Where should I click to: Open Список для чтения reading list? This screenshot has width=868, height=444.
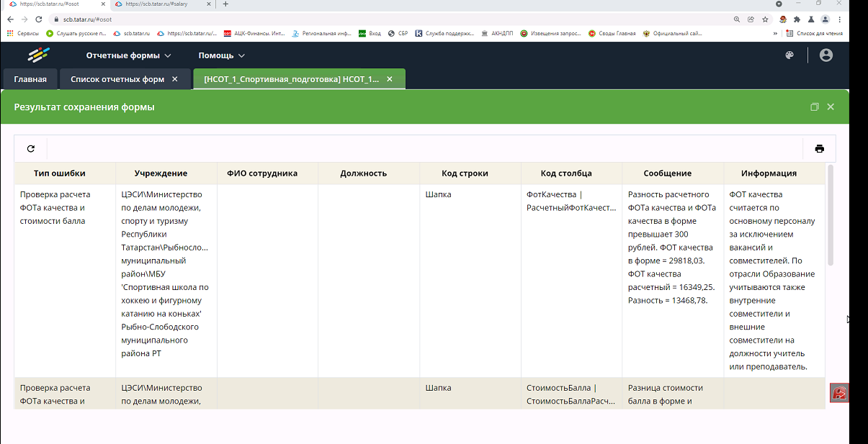click(x=815, y=33)
